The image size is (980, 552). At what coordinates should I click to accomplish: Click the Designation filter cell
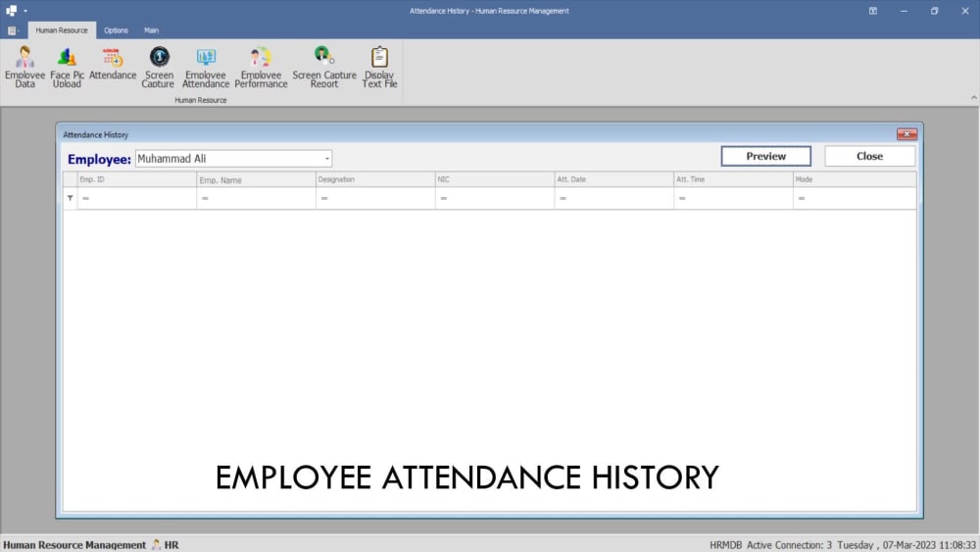375,198
